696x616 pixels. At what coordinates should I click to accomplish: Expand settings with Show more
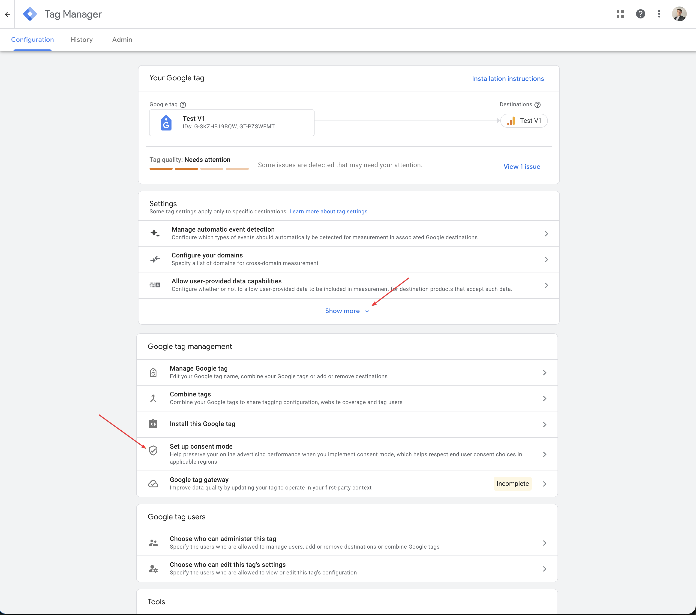pyautogui.click(x=347, y=311)
